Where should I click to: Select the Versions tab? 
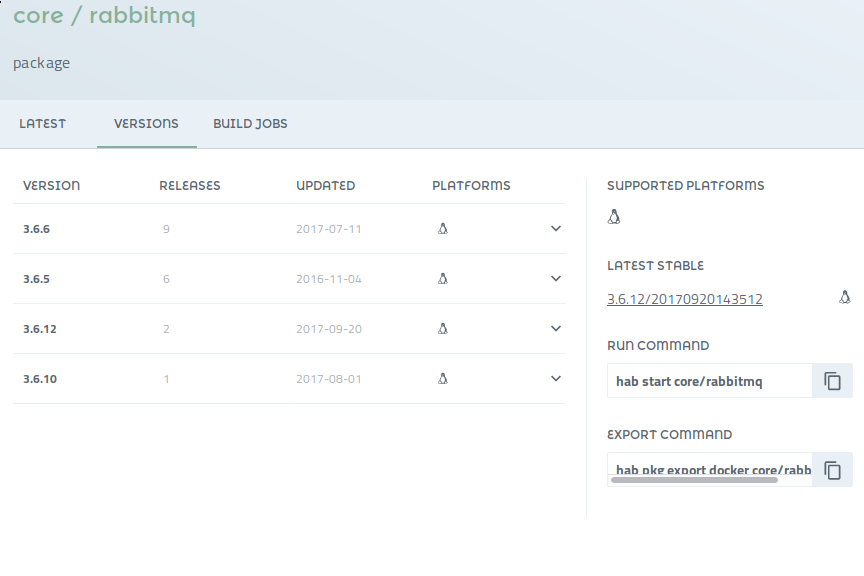(146, 123)
